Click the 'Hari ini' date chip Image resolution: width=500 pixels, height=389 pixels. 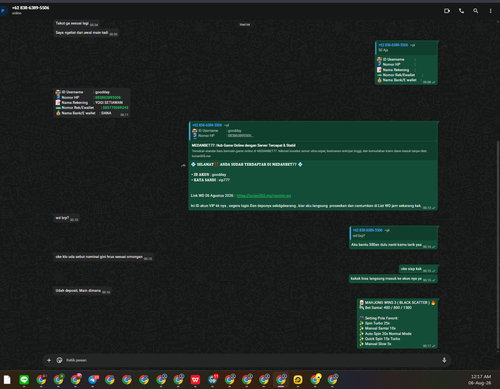[x=245, y=24]
